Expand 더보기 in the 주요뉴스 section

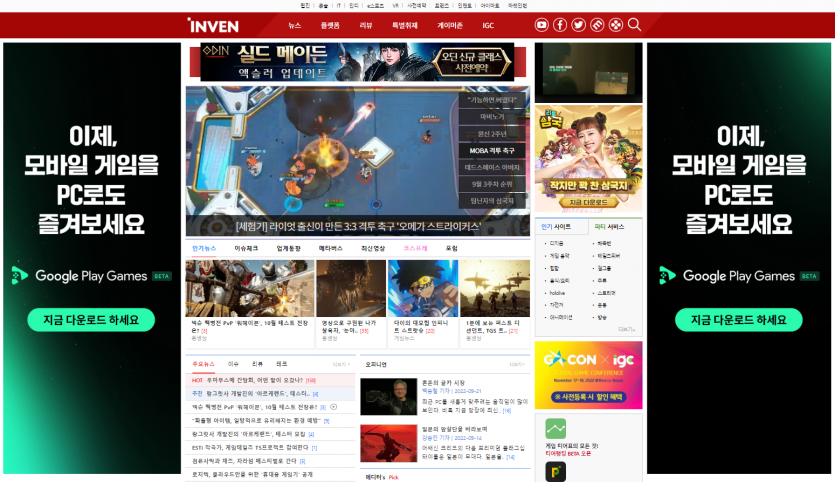pyautogui.click(x=342, y=364)
